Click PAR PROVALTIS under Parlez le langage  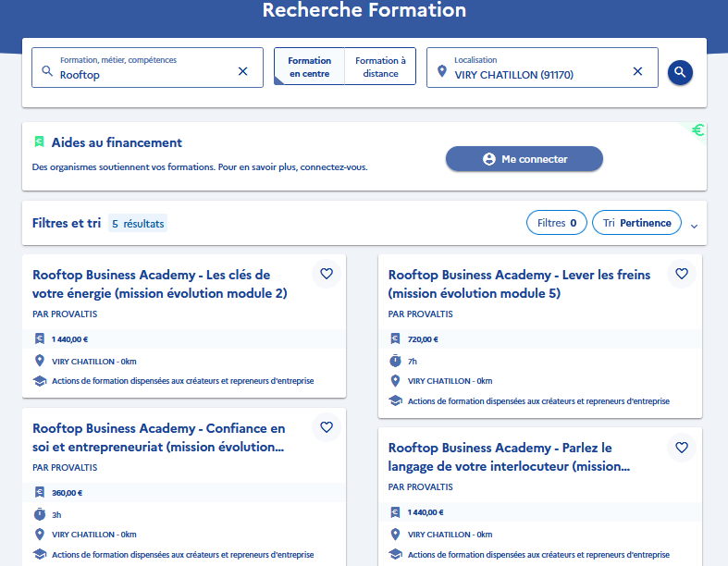(420, 487)
